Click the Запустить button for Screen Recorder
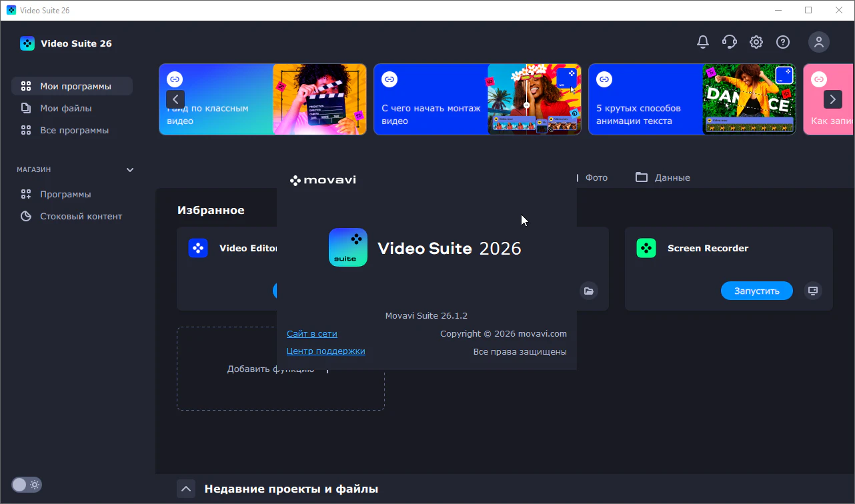The height and width of the screenshot is (504, 855). click(x=757, y=291)
